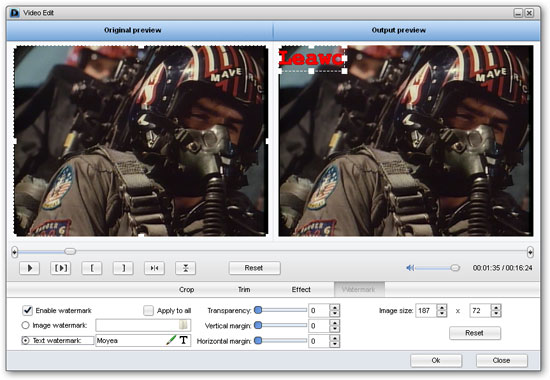
Task: Uncheck Enable watermark checkbox
Action: 27,310
